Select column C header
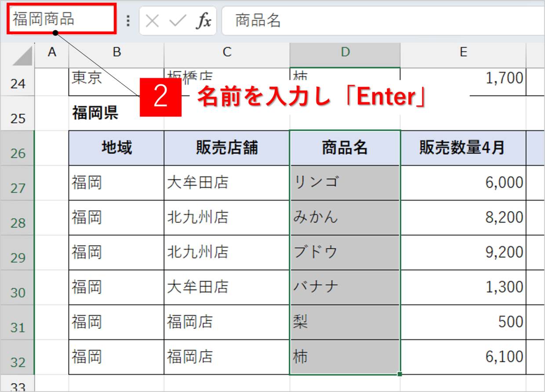The height and width of the screenshot is (392, 545). click(227, 52)
